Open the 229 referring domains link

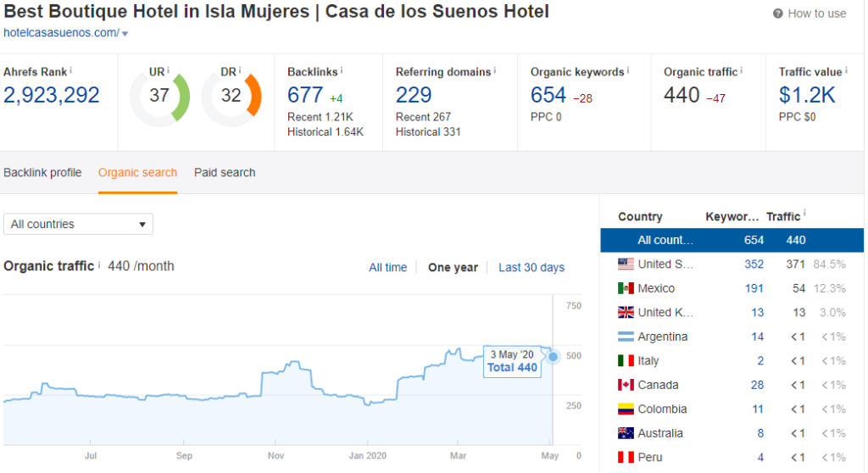click(414, 94)
